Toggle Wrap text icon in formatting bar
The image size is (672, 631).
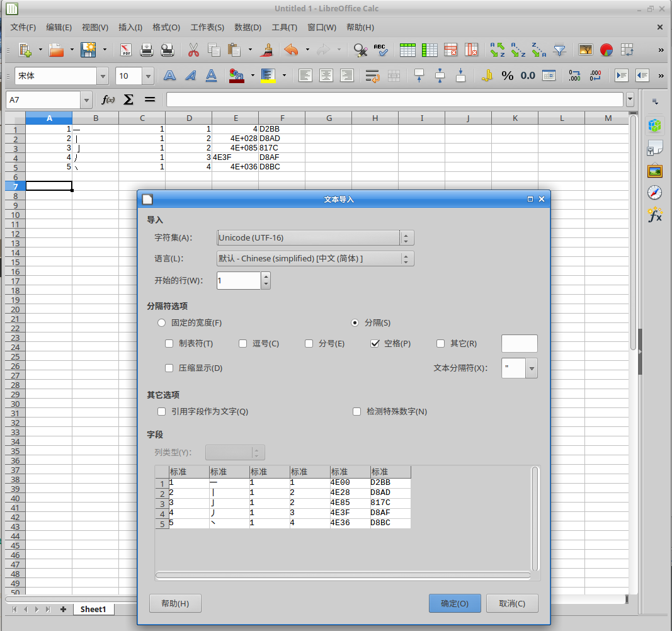point(372,76)
